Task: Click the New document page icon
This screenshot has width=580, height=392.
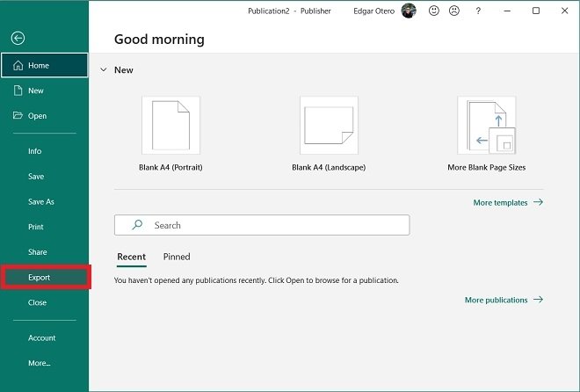Action: click(18, 91)
